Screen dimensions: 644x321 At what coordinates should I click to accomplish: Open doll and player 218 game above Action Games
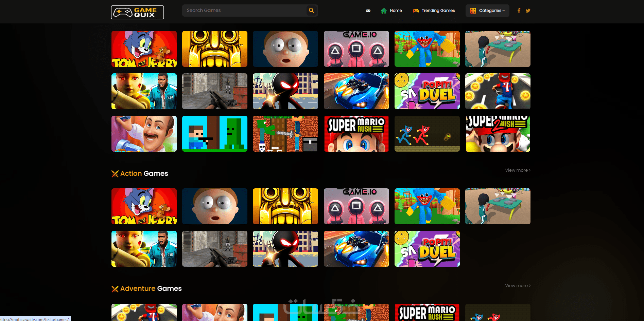tap(144, 91)
